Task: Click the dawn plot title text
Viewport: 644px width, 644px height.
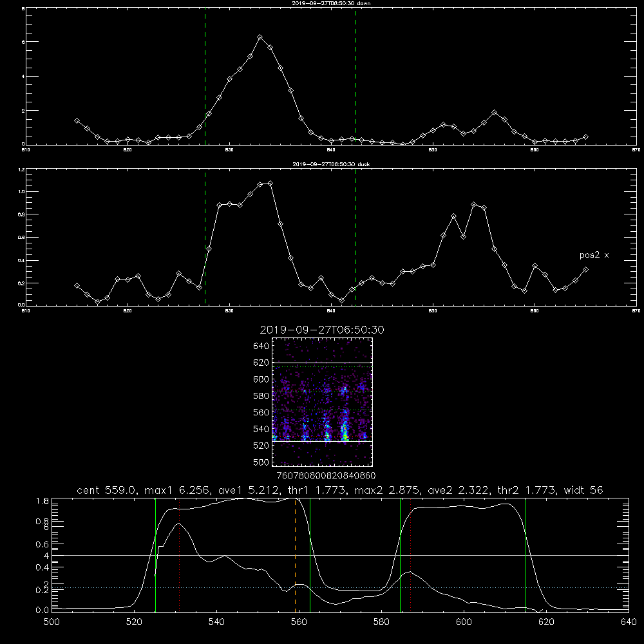Action: [331, 3]
